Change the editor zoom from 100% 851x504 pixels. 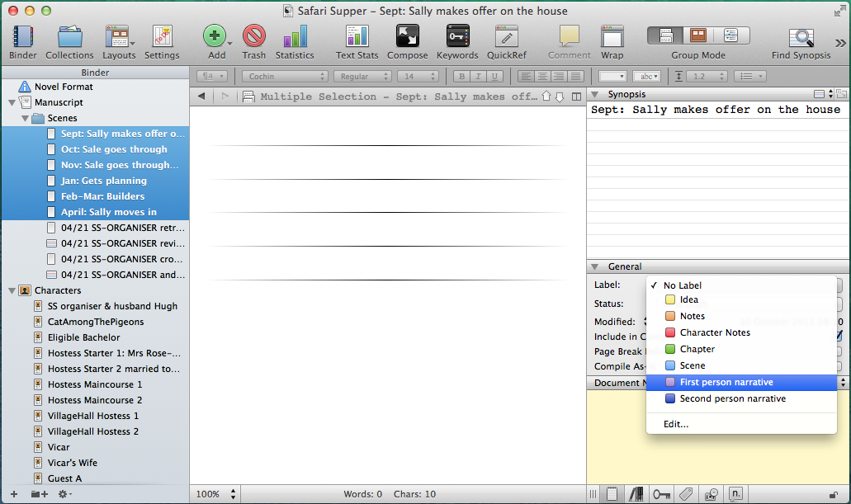coord(216,494)
